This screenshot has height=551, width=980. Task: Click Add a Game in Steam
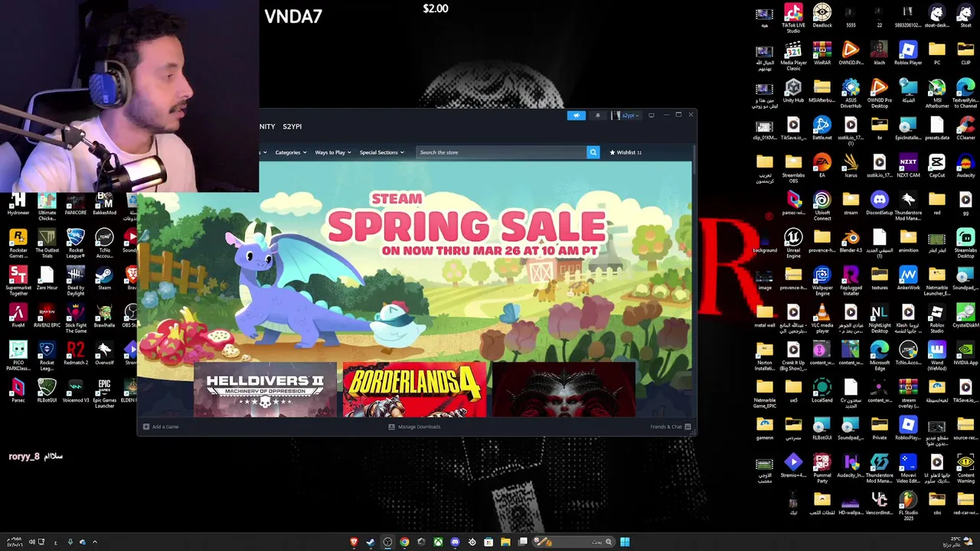coord(161,426)
